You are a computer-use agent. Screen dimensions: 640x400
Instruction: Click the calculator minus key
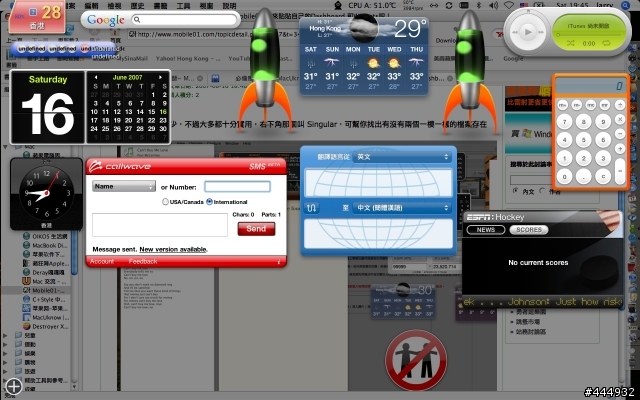click(620, 134)
